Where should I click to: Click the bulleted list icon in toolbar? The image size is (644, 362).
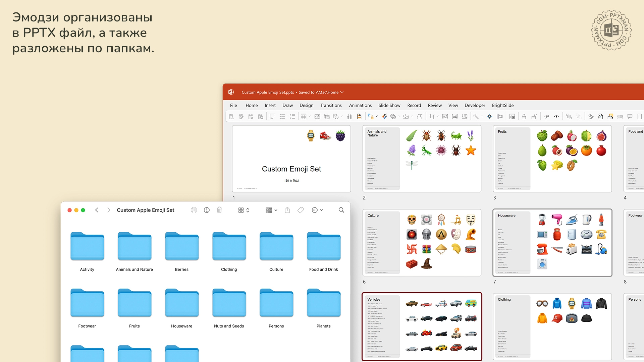(282, 116)
